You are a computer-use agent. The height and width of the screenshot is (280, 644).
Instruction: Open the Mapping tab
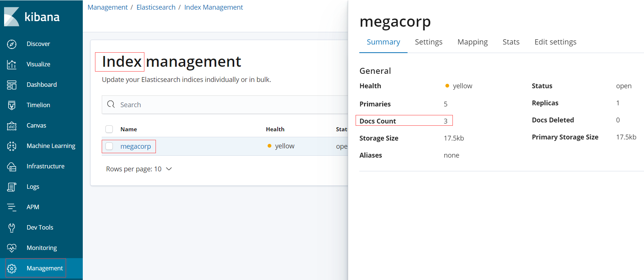473,42
